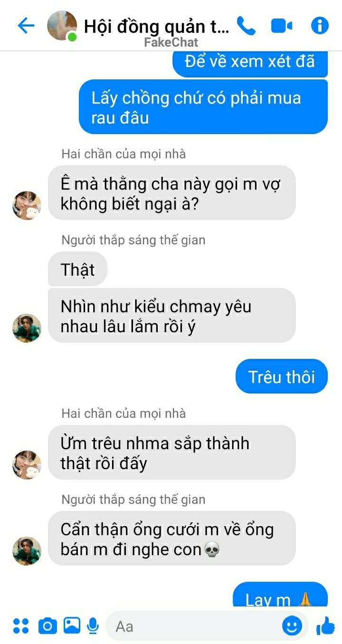342x644 pixels.
Task: Start a video call with the group
Action: (282, 26)
